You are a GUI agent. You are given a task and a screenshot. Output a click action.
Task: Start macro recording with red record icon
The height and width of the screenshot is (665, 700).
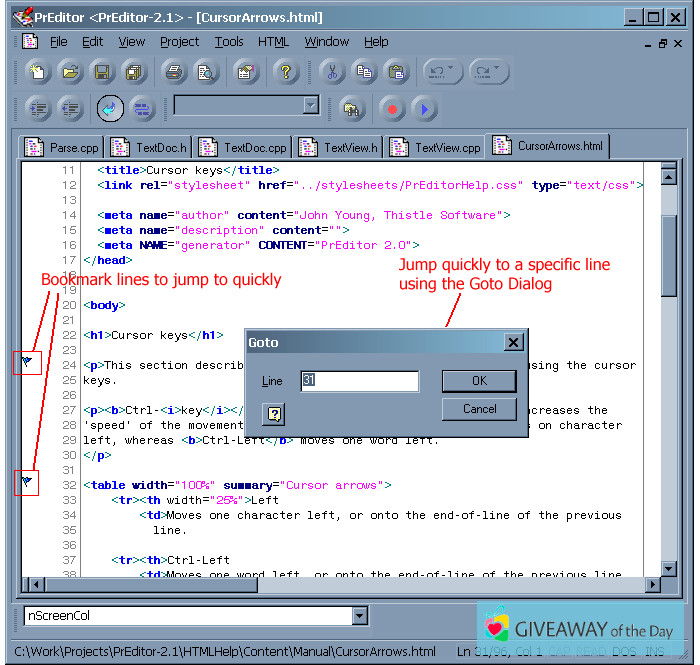tap(392, 108)
